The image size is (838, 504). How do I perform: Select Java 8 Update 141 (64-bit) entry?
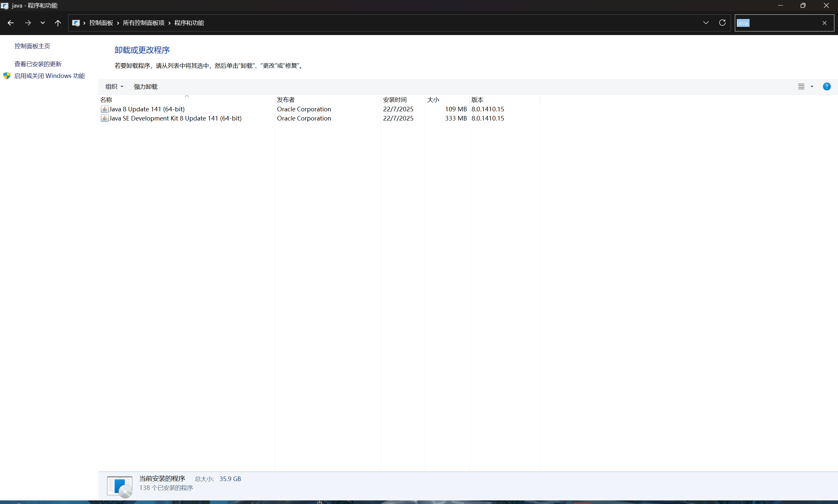click(147, 109)
